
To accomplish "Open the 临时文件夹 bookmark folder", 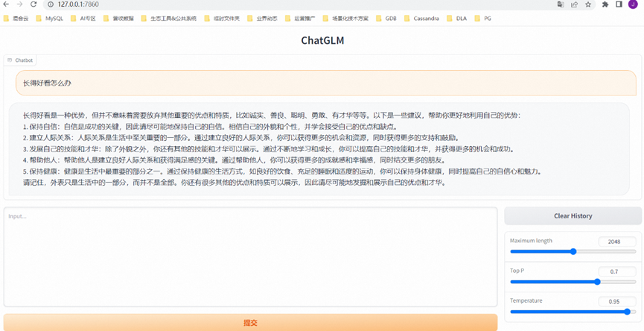I will (222, 19).
